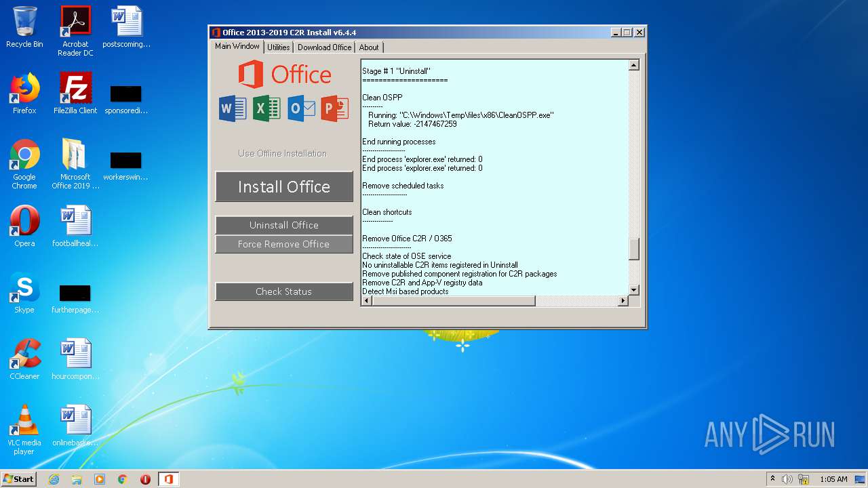The width and height of the screenshot is (868, 488).
Task: Click the Excel icon in installer
Action: pos(267,108)
